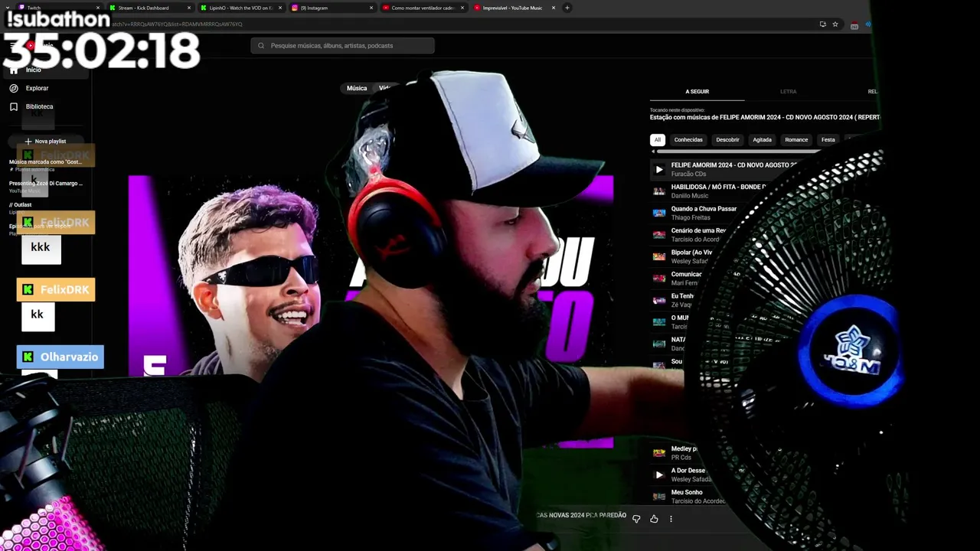This screenshot has height=551, width=980.
Task: Click Furacão CDs artist name
Action: coord(688,174)
